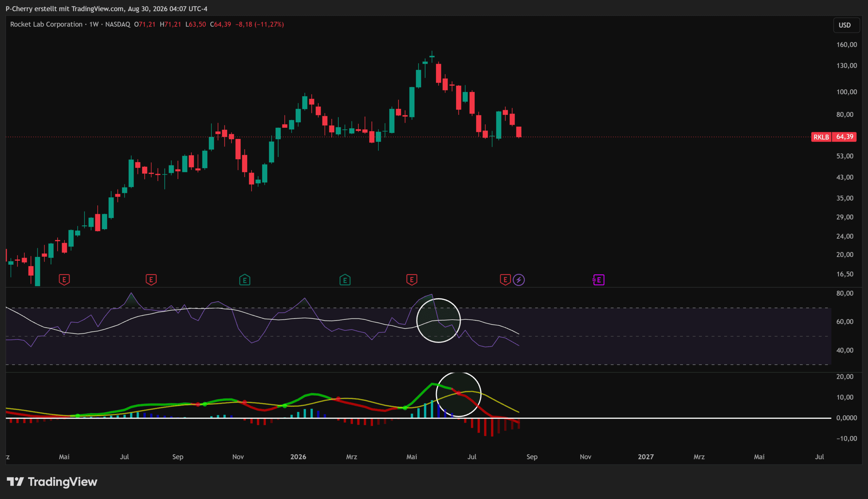Open green earnings marker just after Nov 2025
Image resolution: width=868 pixels, height=499 pixels.
pyautogui.click(x=245, y=280)
